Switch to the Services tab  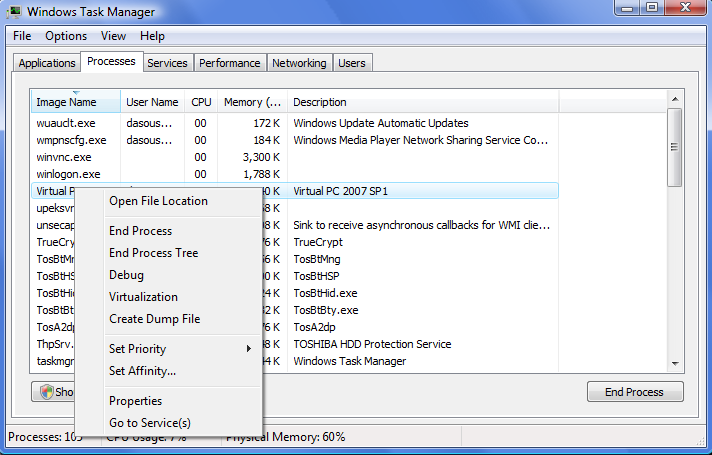tap(168, 63)
